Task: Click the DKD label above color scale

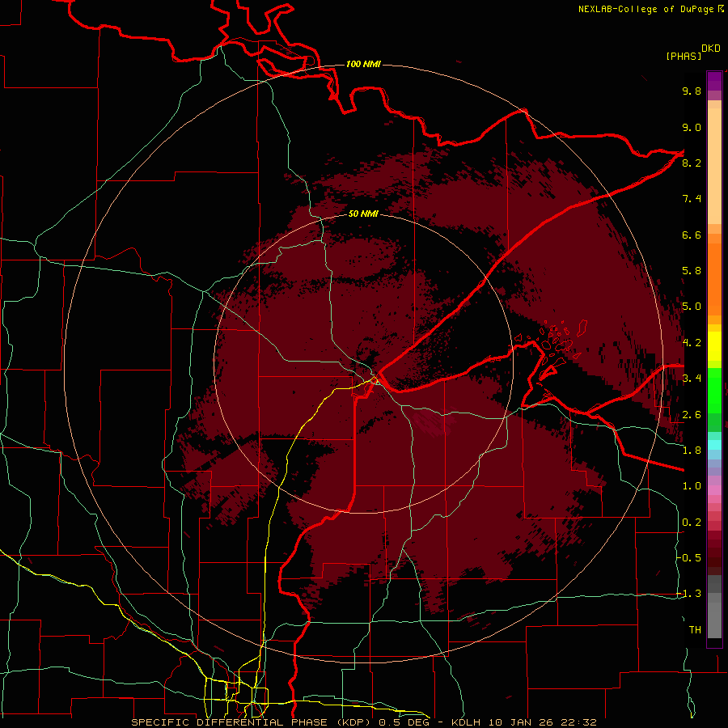Action: click(711, 49)
